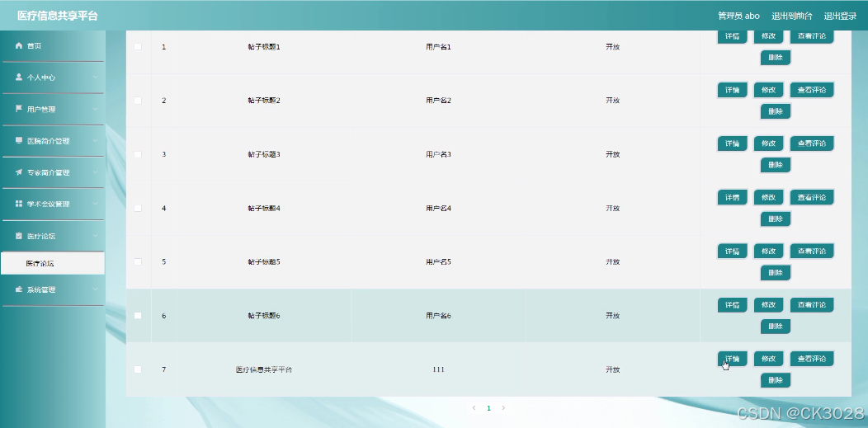The image size is (868, 428).
Task: Expand the 学术会议管理 chevron
Action: (95, 204)
